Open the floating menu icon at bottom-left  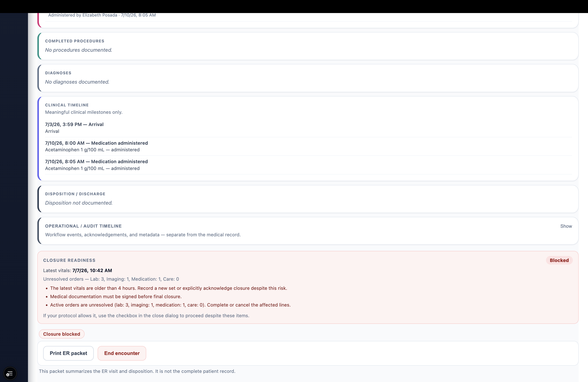pos(10,373)
